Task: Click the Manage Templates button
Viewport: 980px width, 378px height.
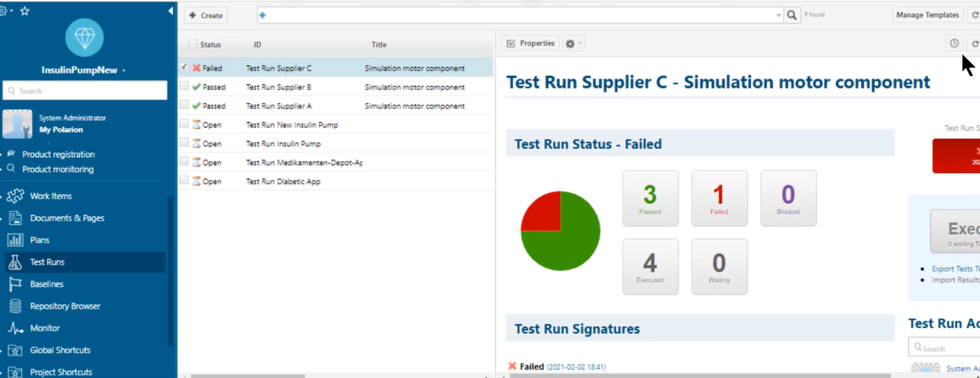Action: (x=927, y=15)
